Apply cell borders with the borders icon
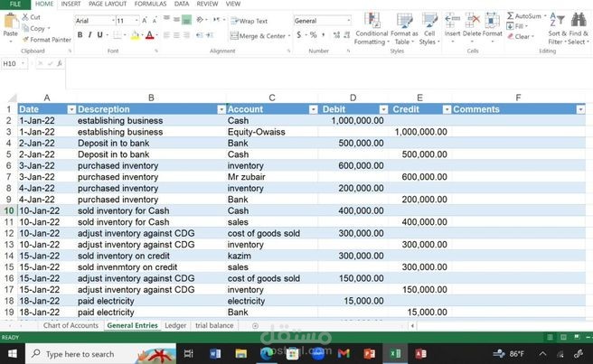The width and height of the screenshot is (593, 364). pyautogui.click(x=118, y=35)
